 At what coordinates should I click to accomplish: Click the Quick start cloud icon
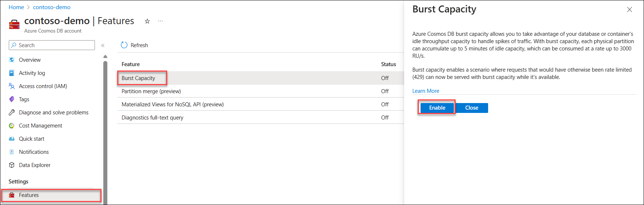click(x=12, y=139)
